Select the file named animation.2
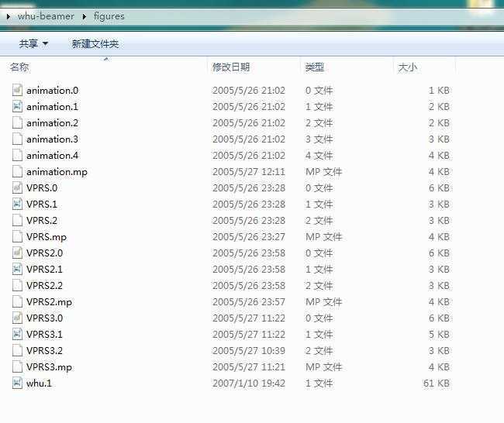This screenshot has height=423, width=504. pos(53,123)
